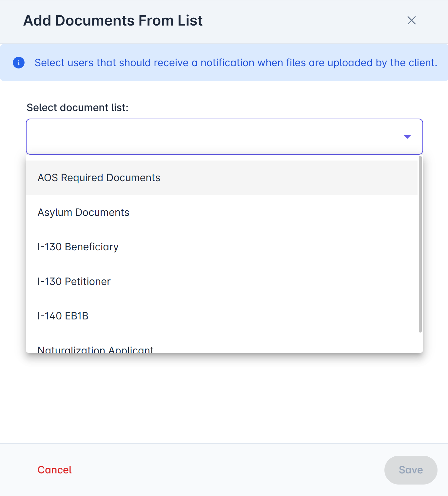This screenshot has width=448, height=496.
Task: Collapse the document list dropdown arrow
Action: point(407,137)
